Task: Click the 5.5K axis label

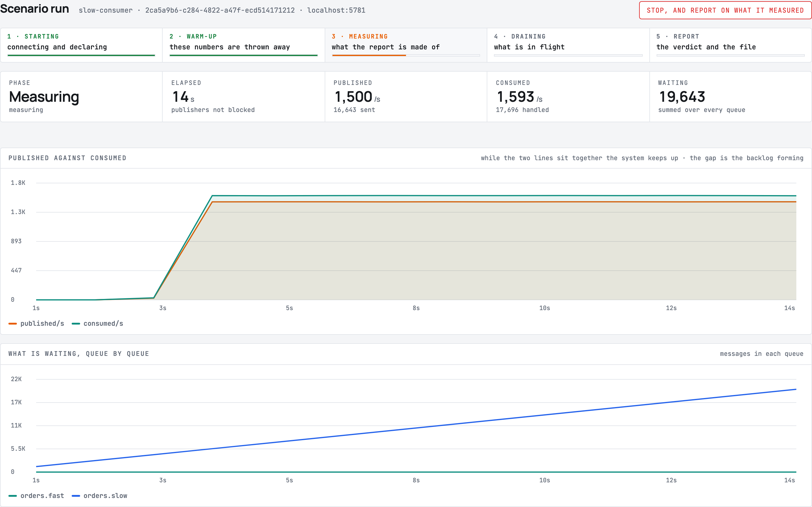Action: 18,449
